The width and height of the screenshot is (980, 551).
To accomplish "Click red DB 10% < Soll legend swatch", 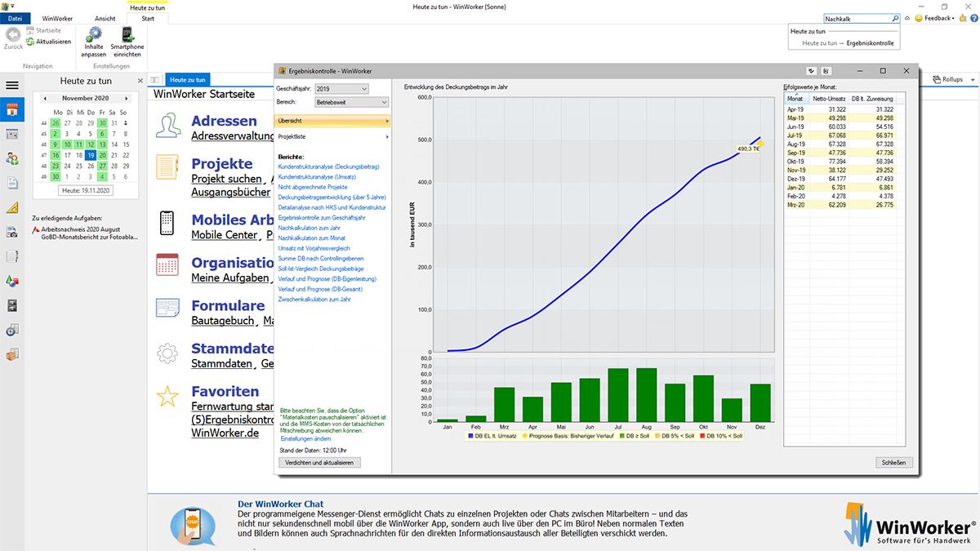I will (x=702, y=437).
